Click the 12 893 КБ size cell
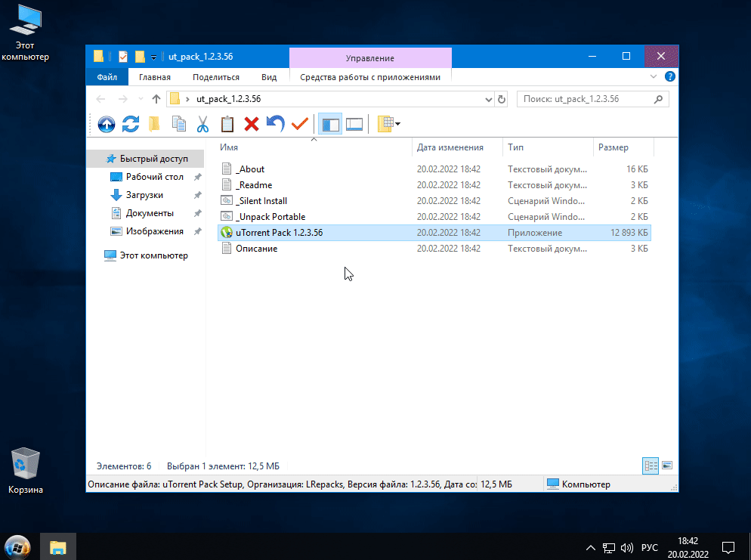 pyautogui.click(x=629, y=232)
